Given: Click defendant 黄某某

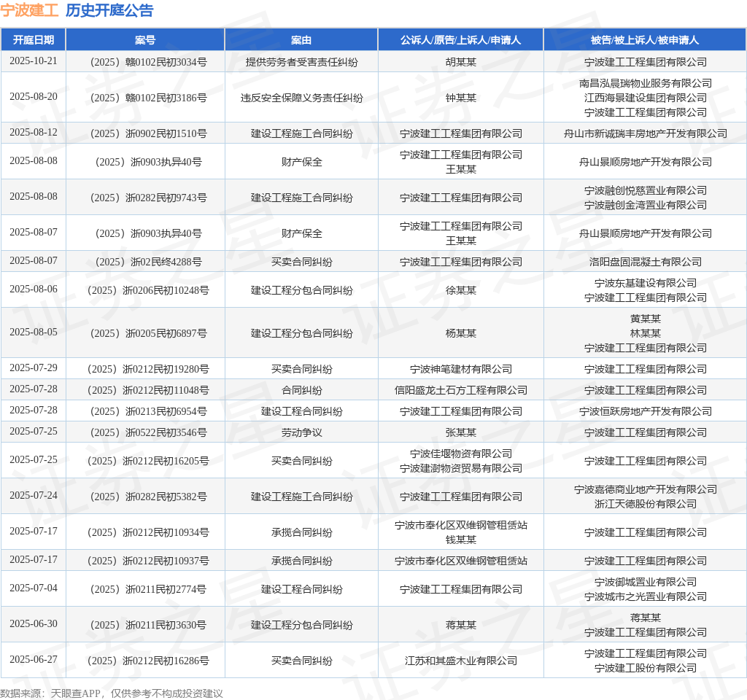Looking at the screenshot, I should click(646, 319).
